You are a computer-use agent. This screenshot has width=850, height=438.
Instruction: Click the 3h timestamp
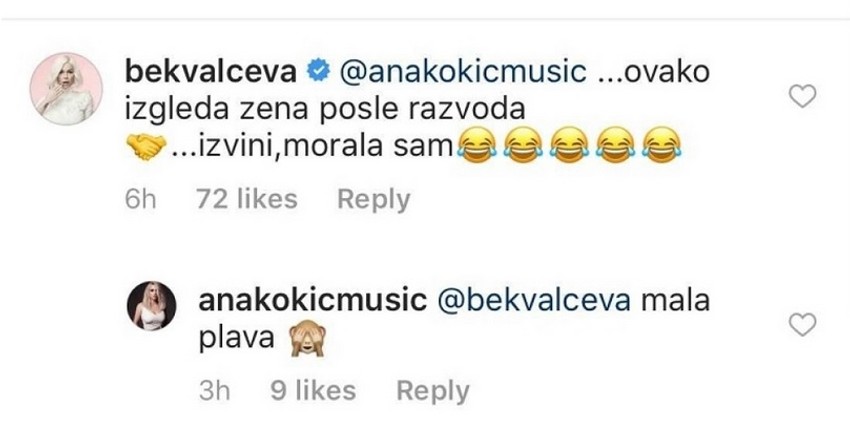pyautogui.click(x=214, y=391)
